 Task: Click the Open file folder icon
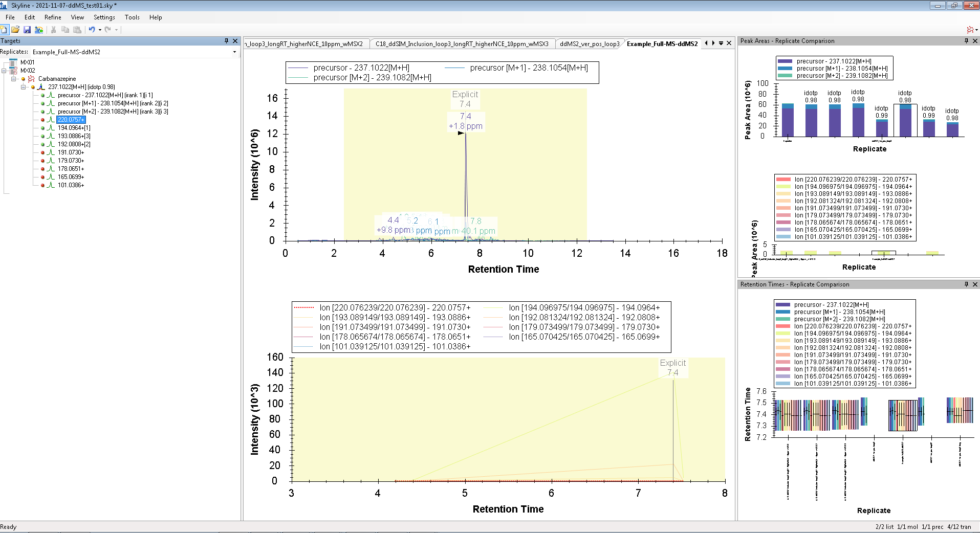(x=15, y=30)
